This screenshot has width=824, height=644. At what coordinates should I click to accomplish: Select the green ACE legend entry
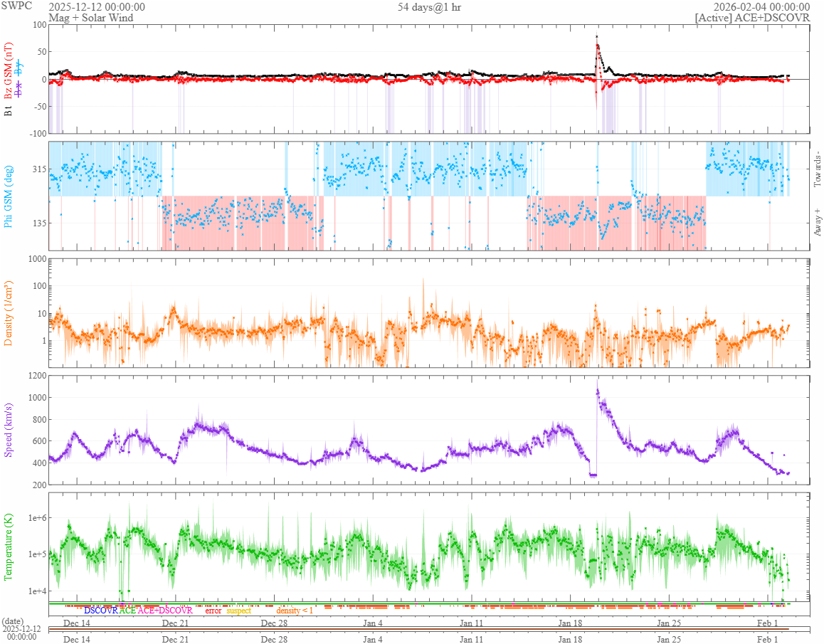point(127,611)
